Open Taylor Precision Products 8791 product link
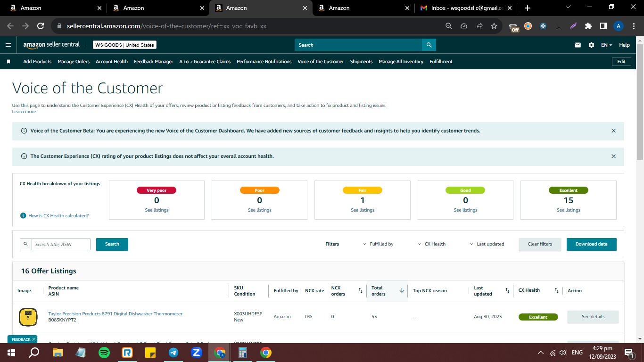644x362 pixels. pos(116,314)
